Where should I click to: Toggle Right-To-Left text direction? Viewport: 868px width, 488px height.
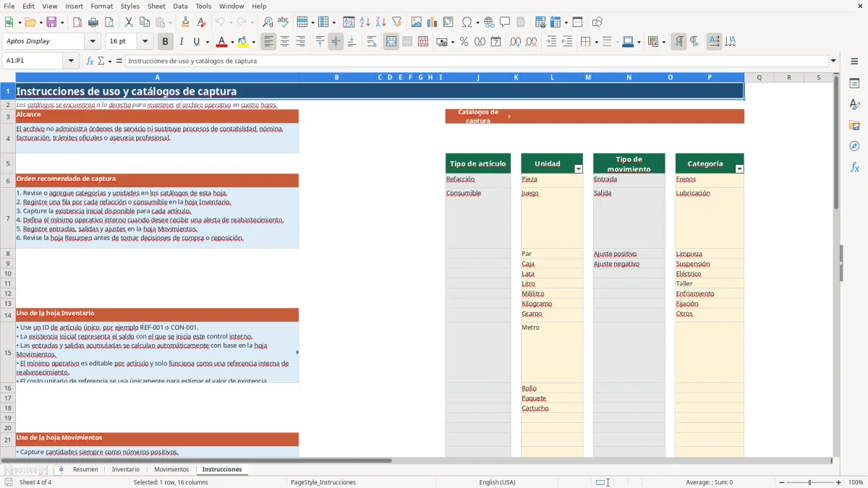694,42
